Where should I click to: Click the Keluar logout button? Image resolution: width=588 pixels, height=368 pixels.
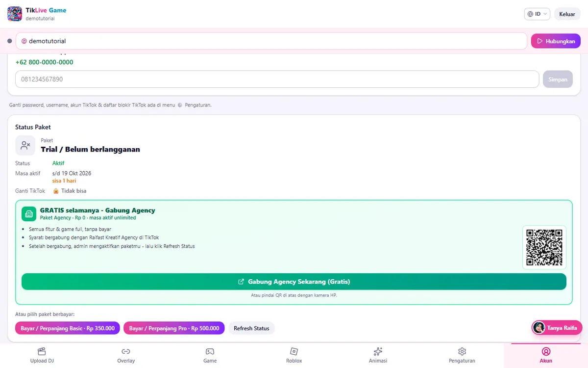[567, 14]
